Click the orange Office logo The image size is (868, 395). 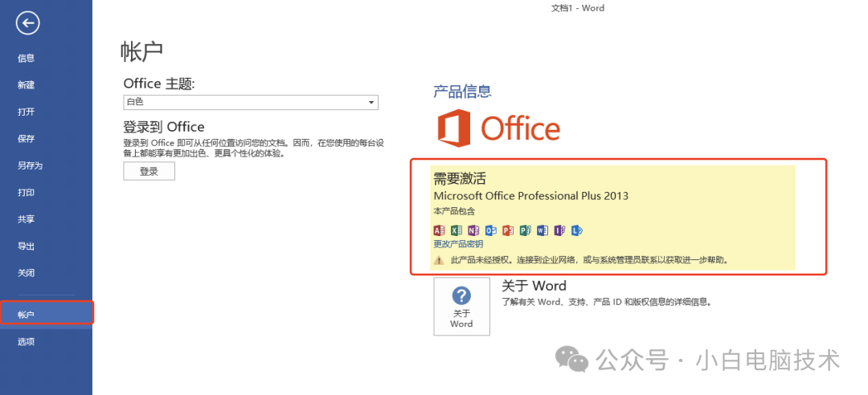coord(499,128)
